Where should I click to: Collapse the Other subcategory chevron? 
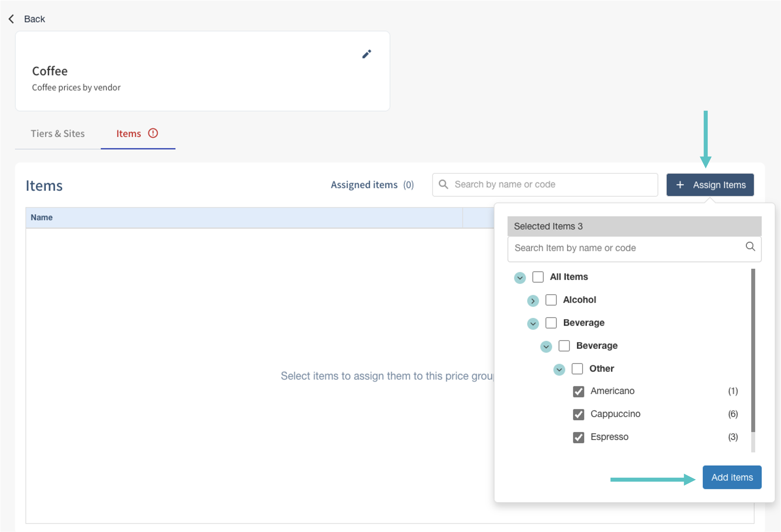pos(559,369)
